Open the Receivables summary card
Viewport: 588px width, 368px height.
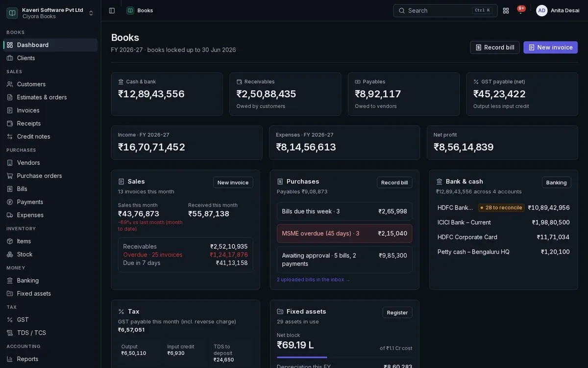click(285, 94)
